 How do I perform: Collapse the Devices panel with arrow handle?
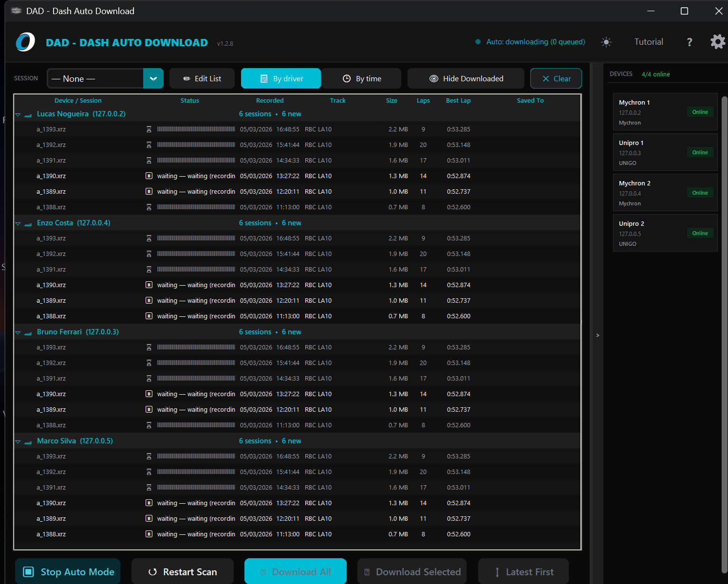[x=597, y=335]
